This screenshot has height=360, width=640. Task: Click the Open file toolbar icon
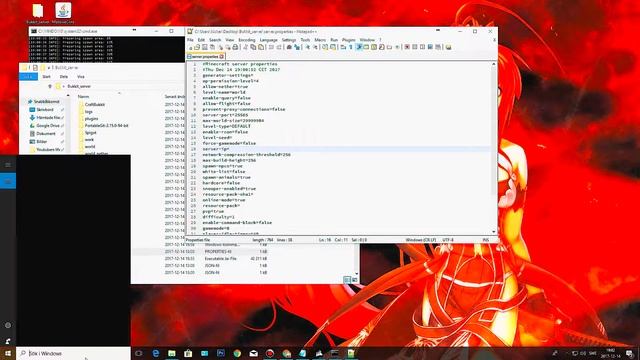coord(197,47)
